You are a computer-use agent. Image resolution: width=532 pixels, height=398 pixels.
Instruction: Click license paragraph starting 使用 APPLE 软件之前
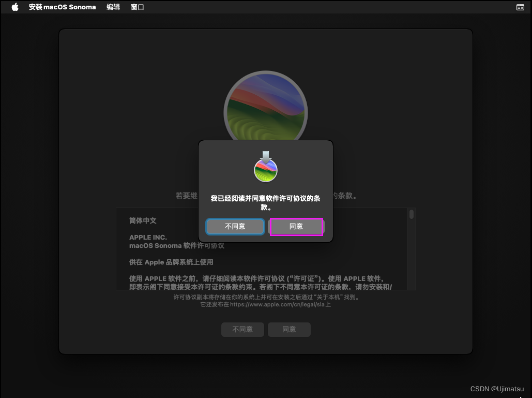tap(261, 283)
